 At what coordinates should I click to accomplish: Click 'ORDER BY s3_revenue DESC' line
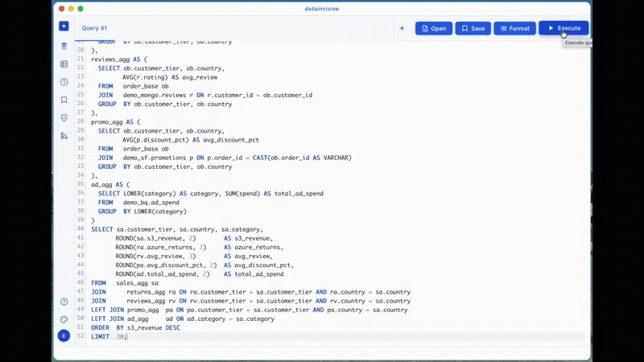pyautogui.click(x=135, y=327)
